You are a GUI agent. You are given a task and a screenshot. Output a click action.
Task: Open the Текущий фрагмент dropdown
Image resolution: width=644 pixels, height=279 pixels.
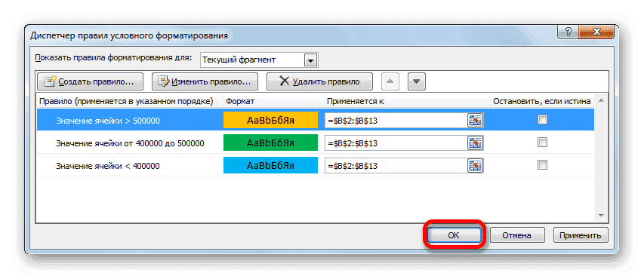310,60
